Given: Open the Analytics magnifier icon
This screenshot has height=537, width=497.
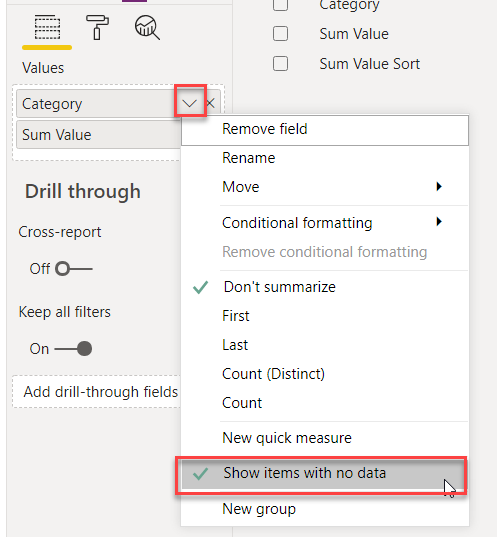Looking at the screenshot, I should [147, 27].
